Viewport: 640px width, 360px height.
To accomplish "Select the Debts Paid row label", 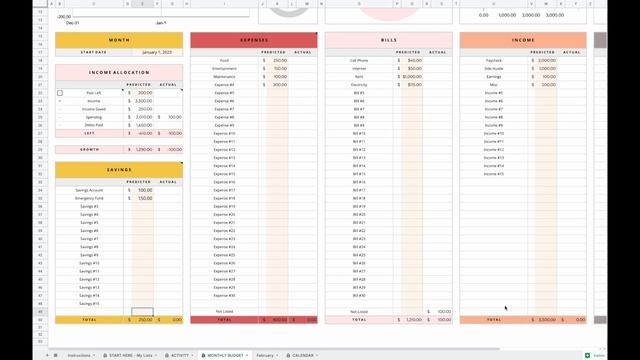I will point(94,125).
